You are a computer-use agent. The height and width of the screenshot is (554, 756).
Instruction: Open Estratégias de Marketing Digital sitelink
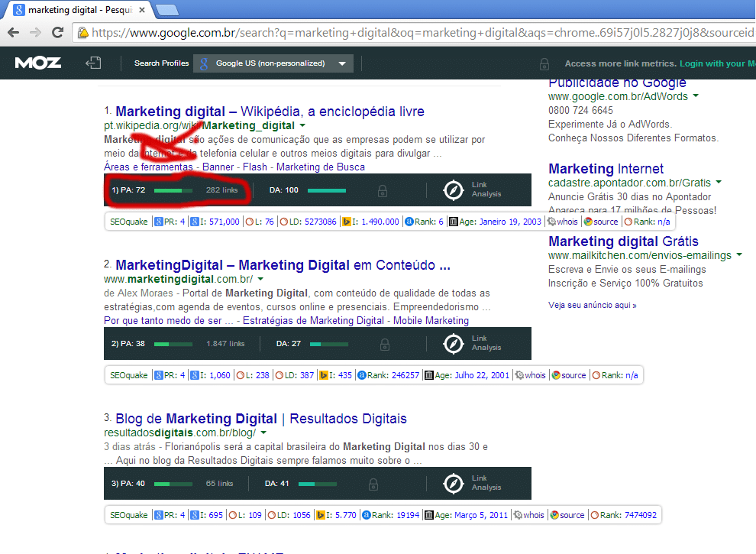point(313,320)
